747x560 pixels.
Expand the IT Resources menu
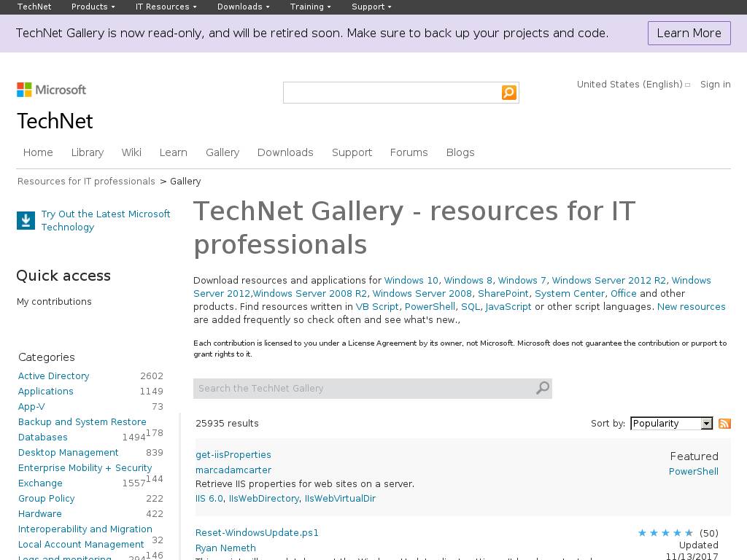point(166,7)
